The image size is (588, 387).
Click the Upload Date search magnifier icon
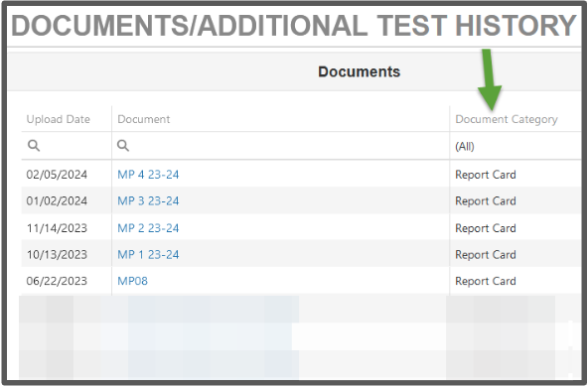[x=34, y=145]
